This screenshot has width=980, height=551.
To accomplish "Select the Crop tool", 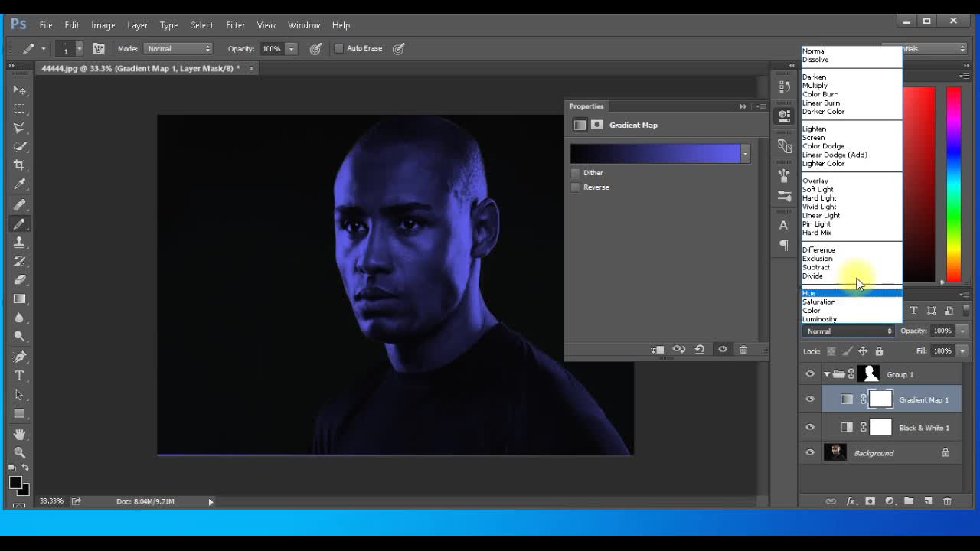I will click(20, 165).
